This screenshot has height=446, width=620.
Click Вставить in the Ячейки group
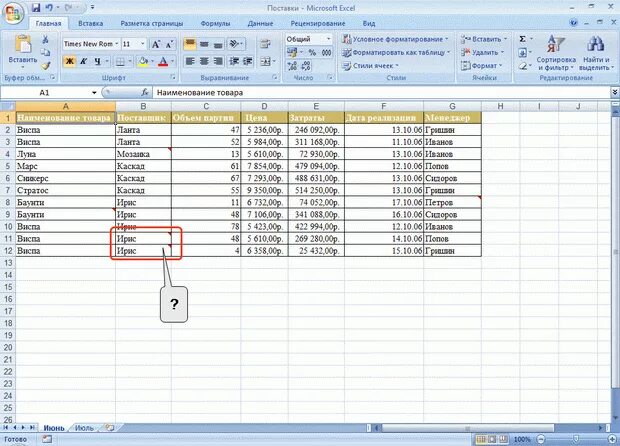(484, 39)
